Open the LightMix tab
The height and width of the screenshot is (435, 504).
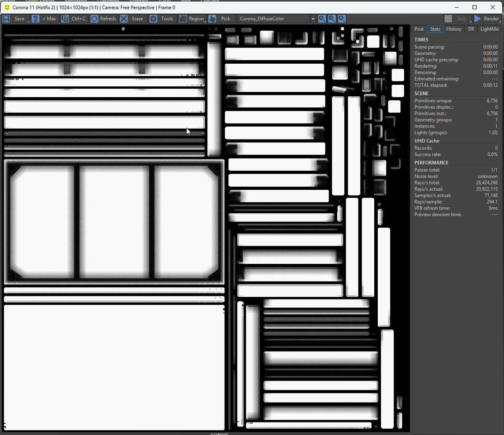489,29
